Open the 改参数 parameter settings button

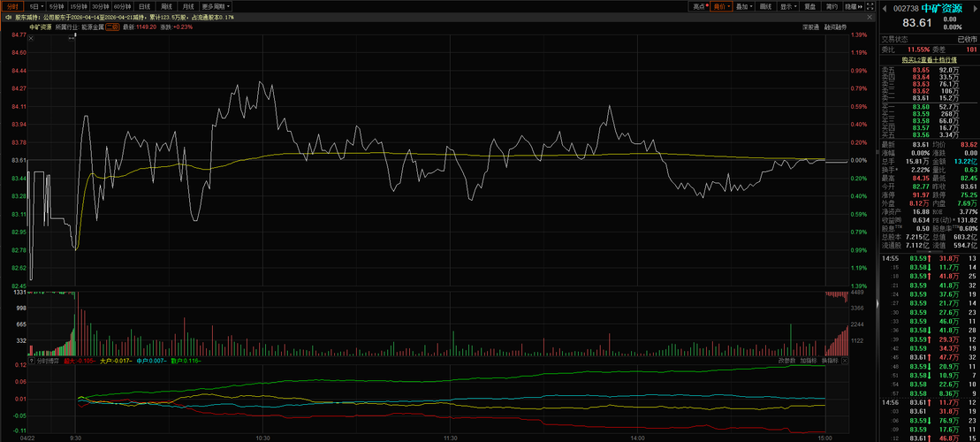point(786,361)
